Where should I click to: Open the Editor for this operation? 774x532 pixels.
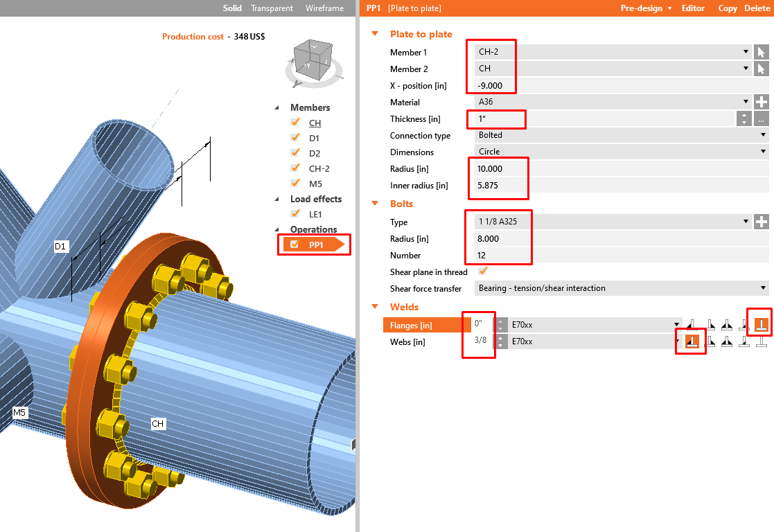tap(693, 8)
